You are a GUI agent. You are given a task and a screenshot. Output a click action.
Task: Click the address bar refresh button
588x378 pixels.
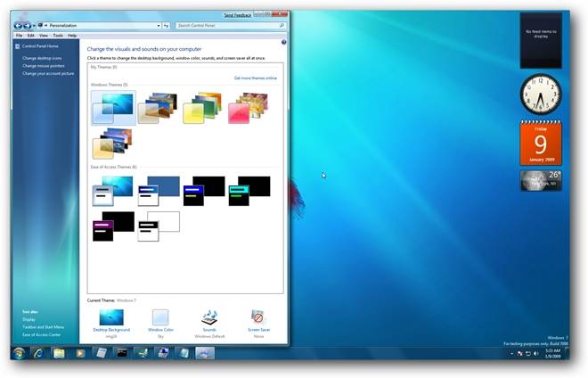[166, 26]
